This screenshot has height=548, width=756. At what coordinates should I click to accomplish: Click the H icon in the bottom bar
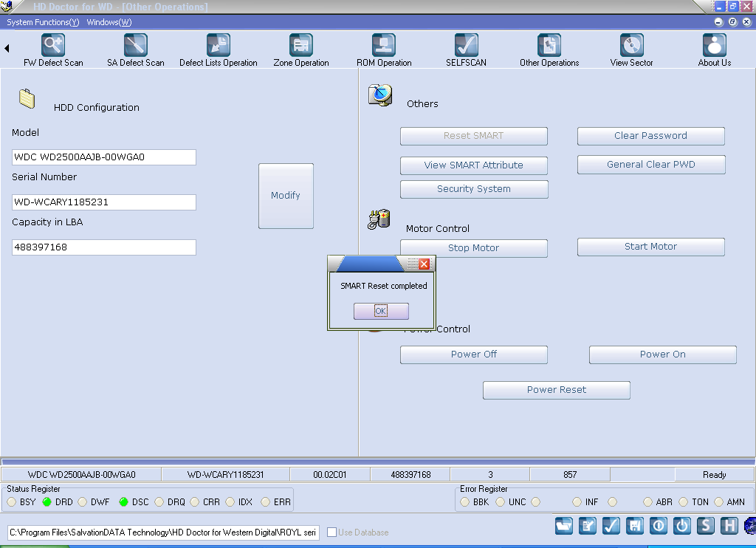click(x=729, y=525)
